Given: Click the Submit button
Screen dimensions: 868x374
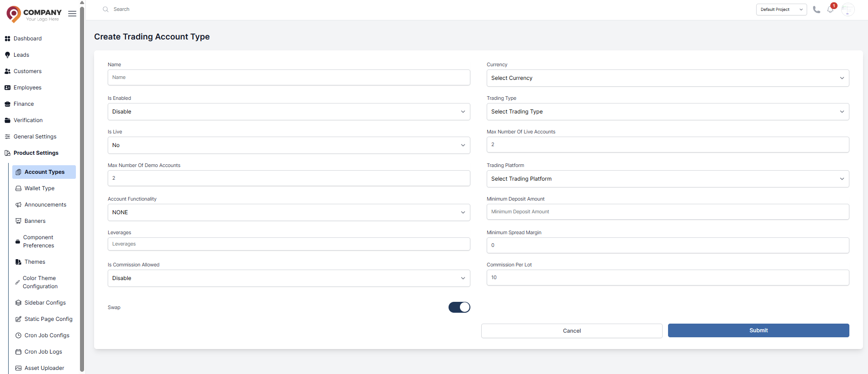Looking at the screenshot, I should (x=758, y=330).
